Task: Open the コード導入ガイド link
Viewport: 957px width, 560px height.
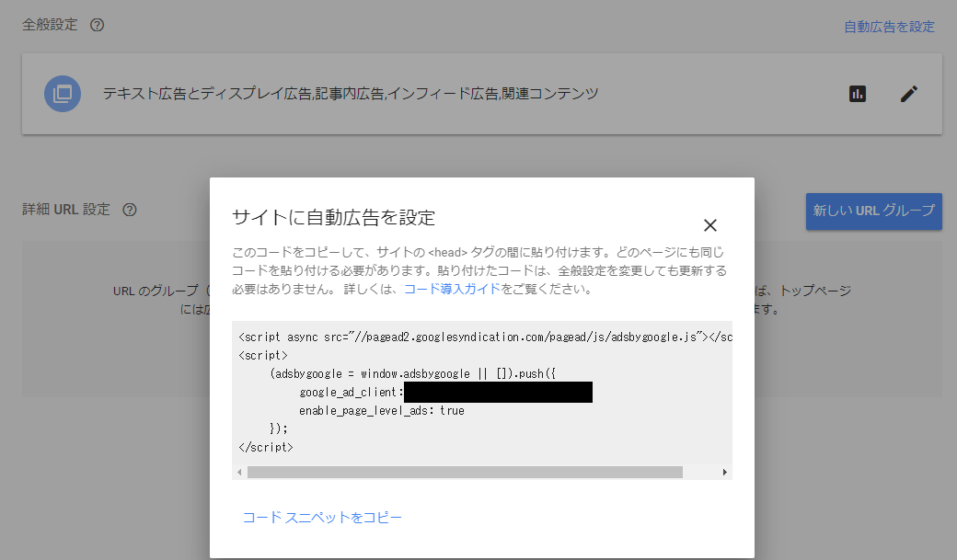Action: 452,289
